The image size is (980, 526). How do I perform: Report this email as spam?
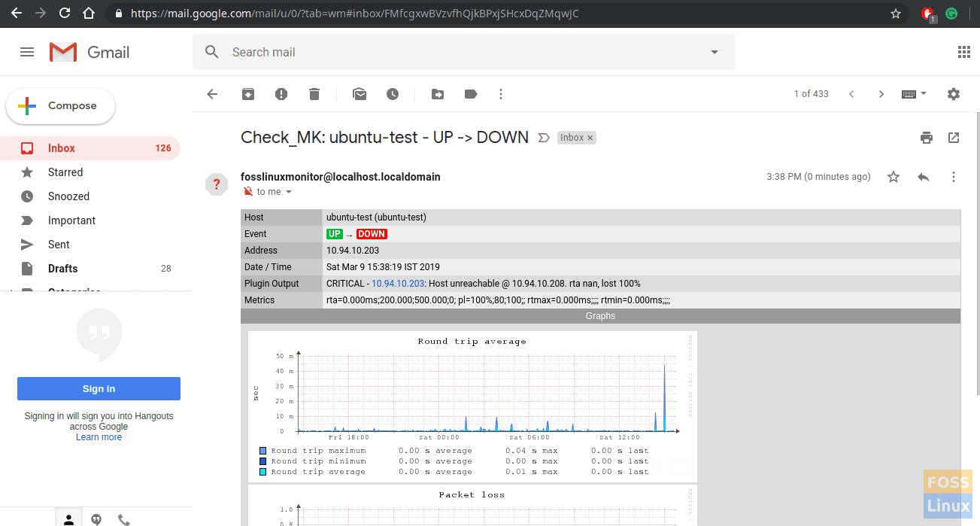coord(281,94)
